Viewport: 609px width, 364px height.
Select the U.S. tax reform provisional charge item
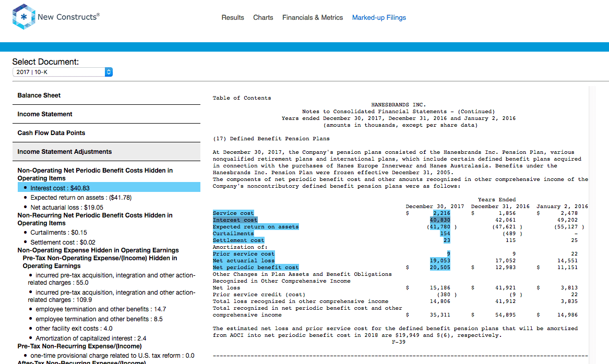[x=112, y=356]
